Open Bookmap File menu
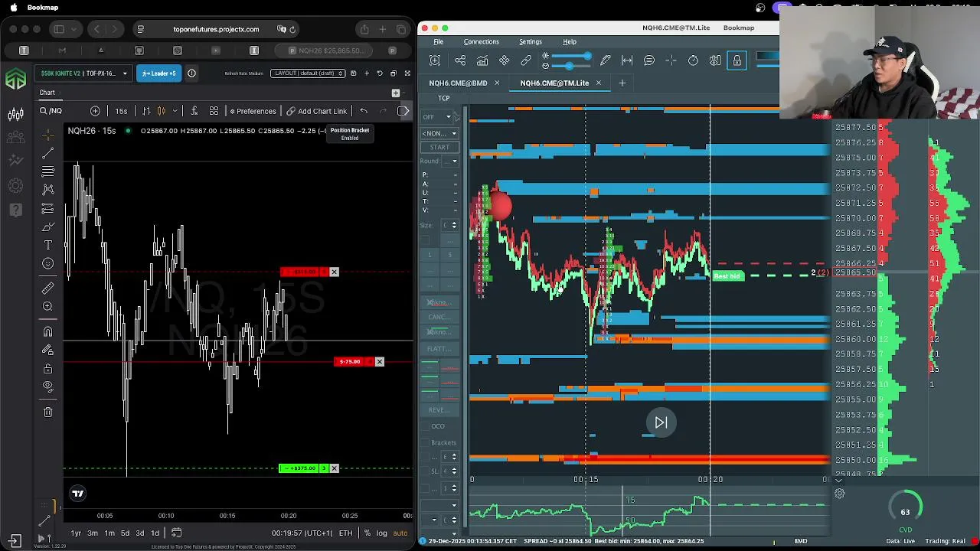 pyautogui.click(x=439, y=41)
